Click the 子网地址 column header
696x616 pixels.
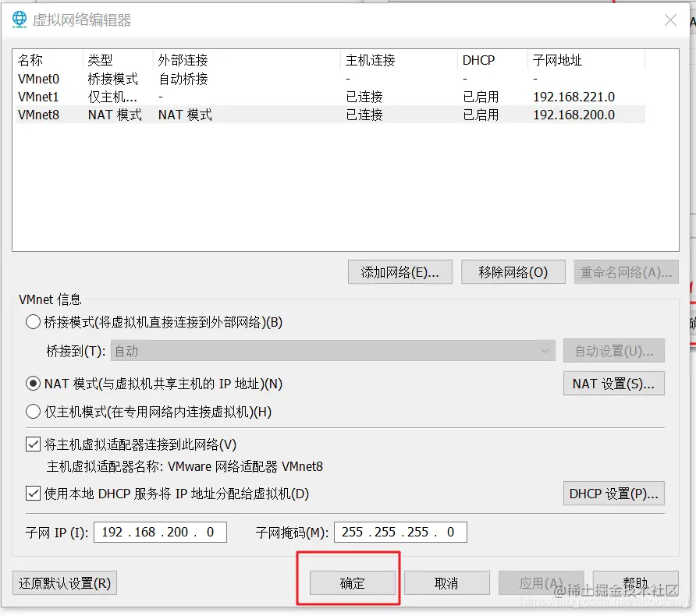point(587,60)
